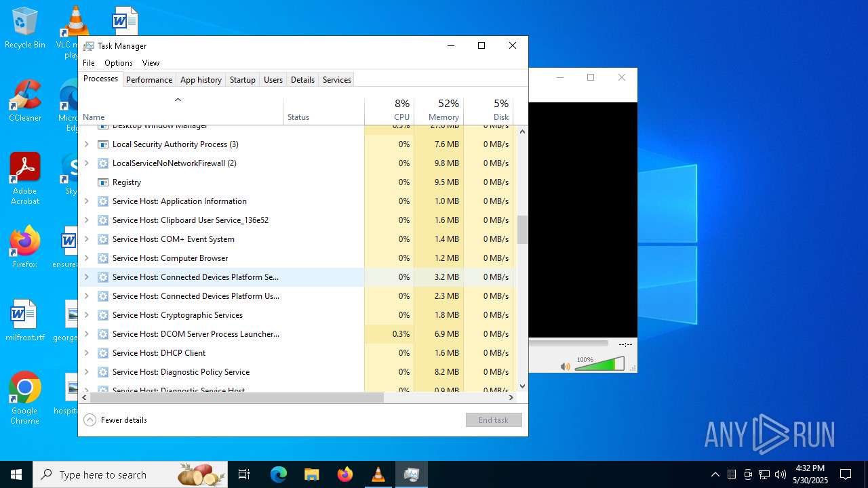Click the Task Manager taskbar button
This screenshot has width=868, height=488.
(412, 474)
